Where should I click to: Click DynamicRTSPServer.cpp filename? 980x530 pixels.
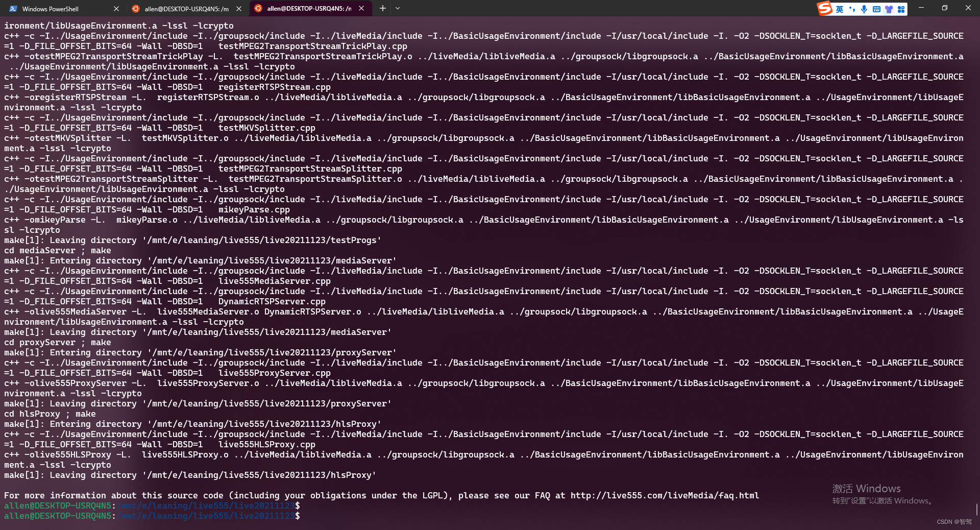tap(272, 301)
